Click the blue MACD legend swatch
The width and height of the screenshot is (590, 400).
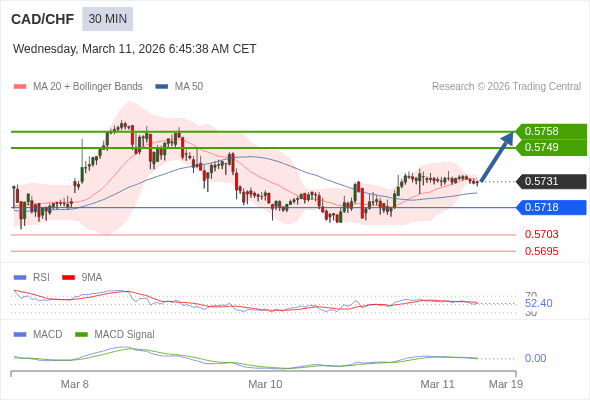click(x=20, y=335)
